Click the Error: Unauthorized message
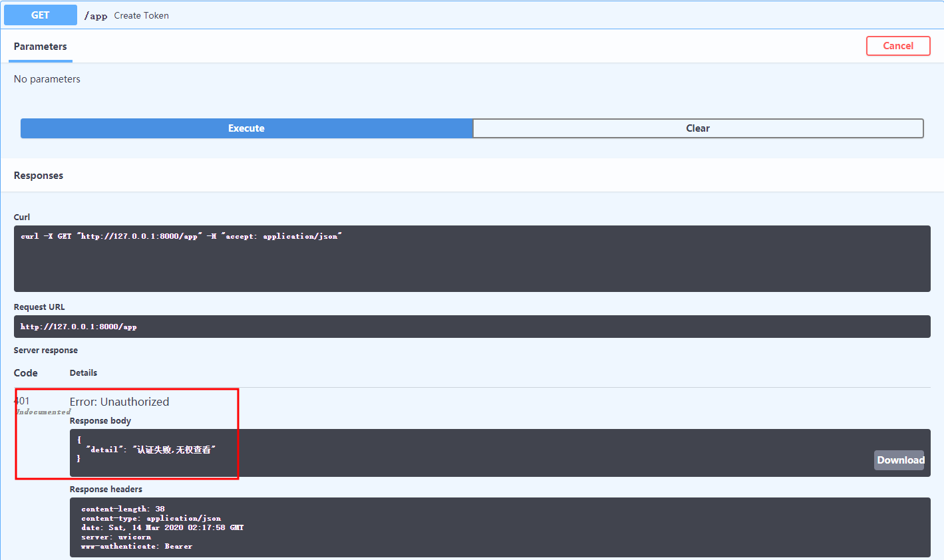 tap(120, 402)
